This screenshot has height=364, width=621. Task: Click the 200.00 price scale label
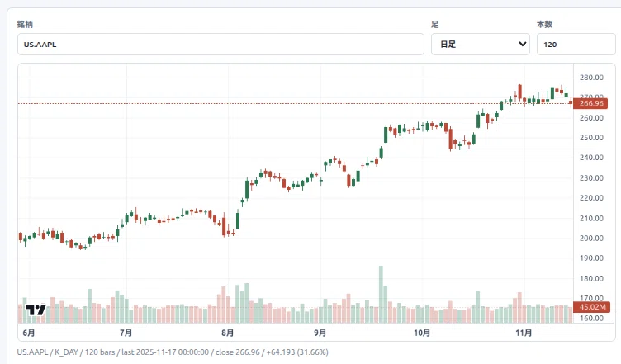(591, 239)
